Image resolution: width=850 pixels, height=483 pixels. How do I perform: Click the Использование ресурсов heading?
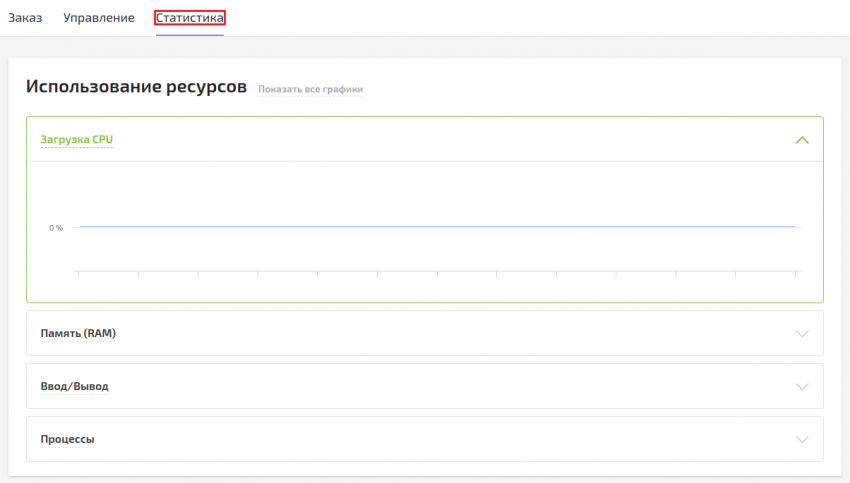(x=136, y=87)
